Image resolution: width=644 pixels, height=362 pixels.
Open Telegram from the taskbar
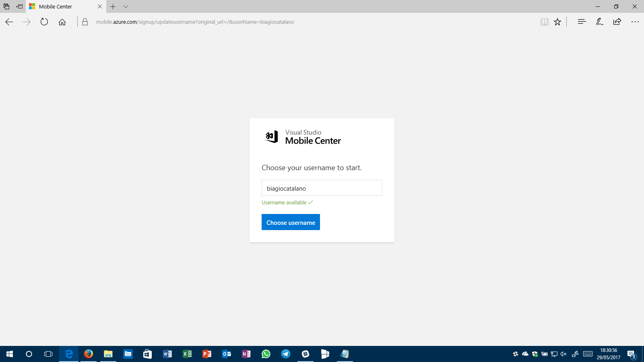pos(286,354)
